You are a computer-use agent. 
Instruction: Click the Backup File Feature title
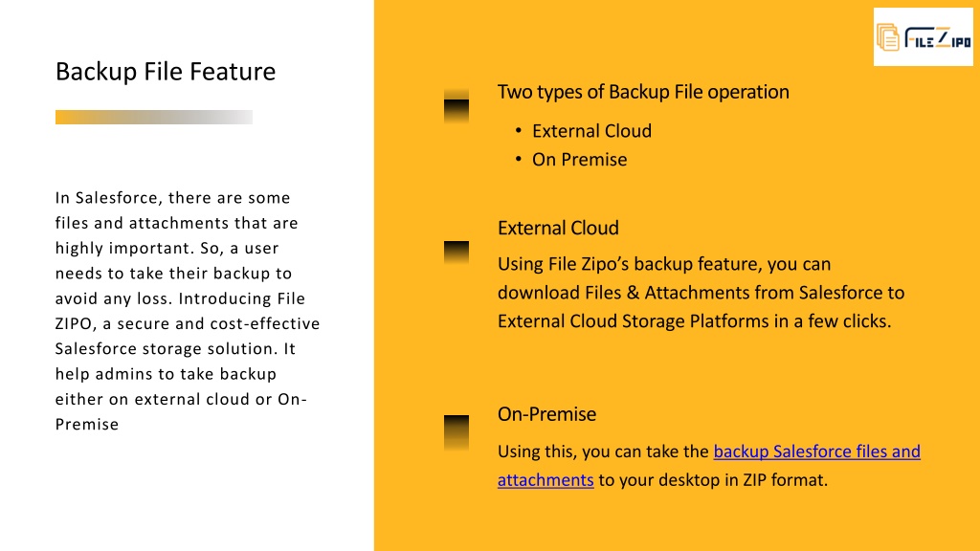[166, 71]
